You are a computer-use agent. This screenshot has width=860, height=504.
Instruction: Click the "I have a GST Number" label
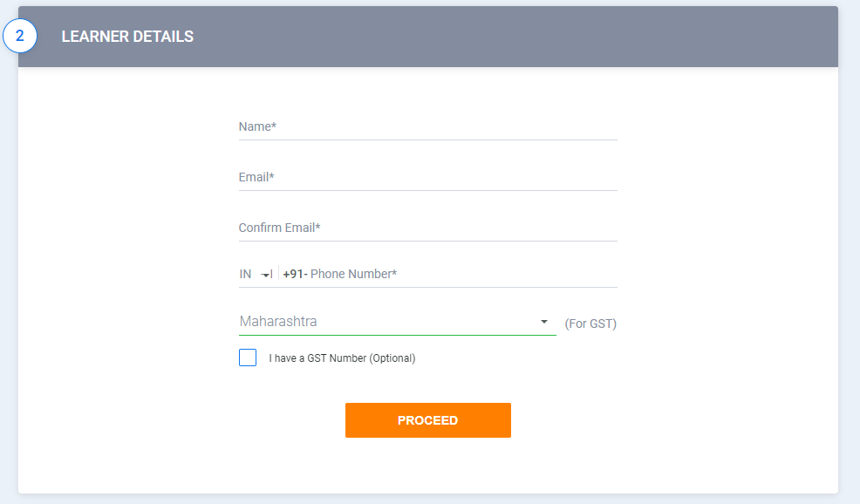click(x=342, y=358)
